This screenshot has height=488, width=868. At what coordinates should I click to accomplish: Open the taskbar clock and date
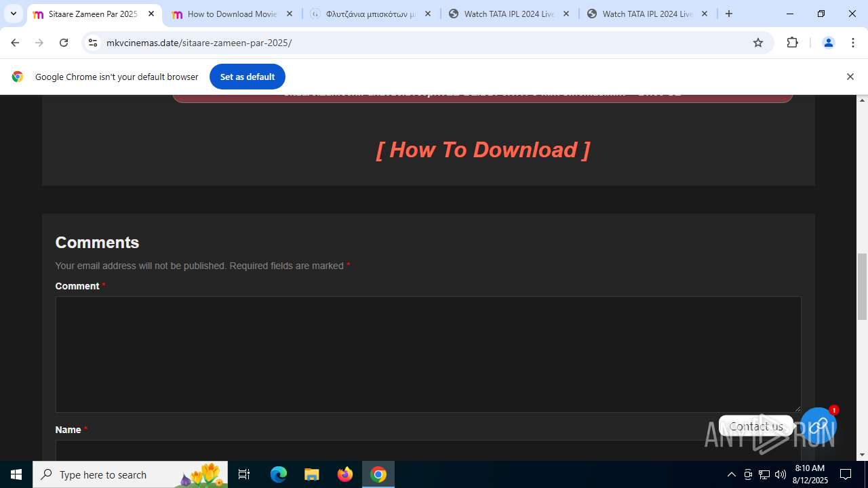(x=810, y=474)
